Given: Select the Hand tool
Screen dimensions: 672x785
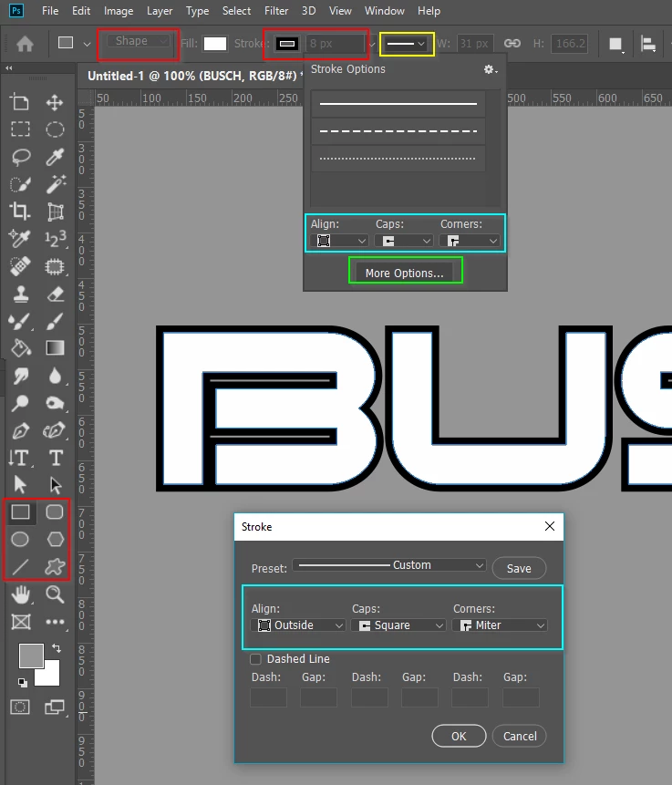Looking at the screenshot, I should tap(20, 594).
